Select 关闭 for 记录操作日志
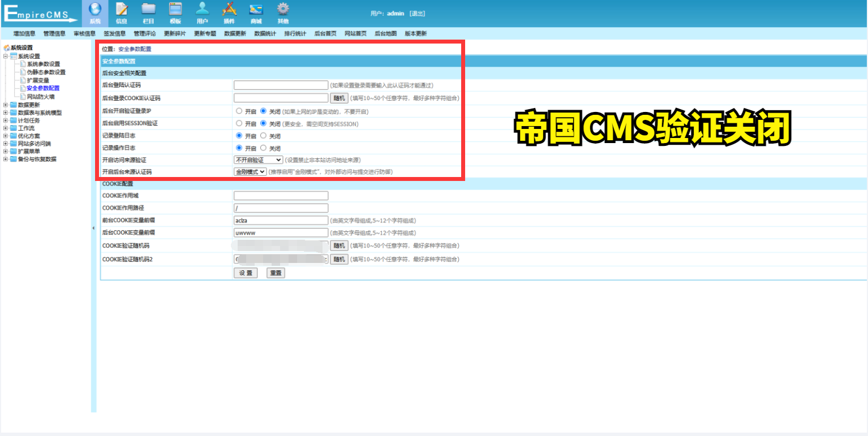 click(263, 148)
